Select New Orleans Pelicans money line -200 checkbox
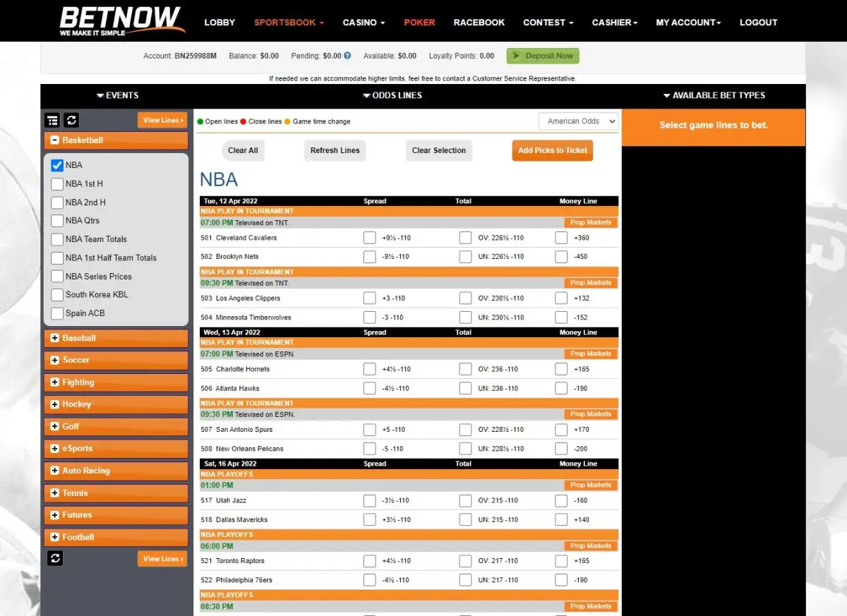Image resolution: width=847 pixels, height=616 pixels. point(561,449)
